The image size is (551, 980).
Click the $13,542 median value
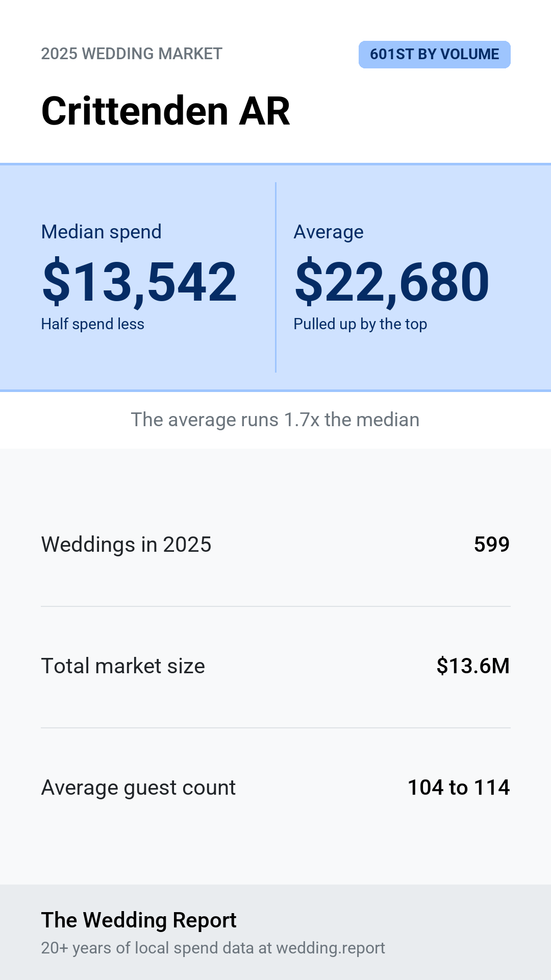139,281
